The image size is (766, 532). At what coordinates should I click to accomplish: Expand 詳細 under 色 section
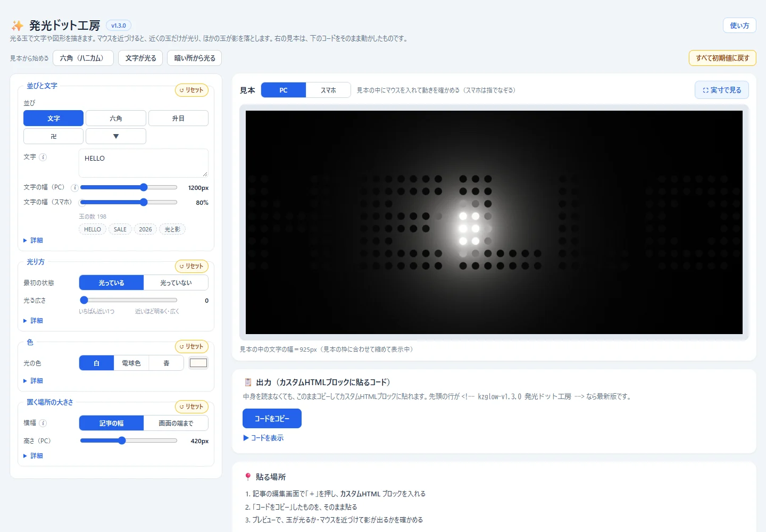(33, 381)
